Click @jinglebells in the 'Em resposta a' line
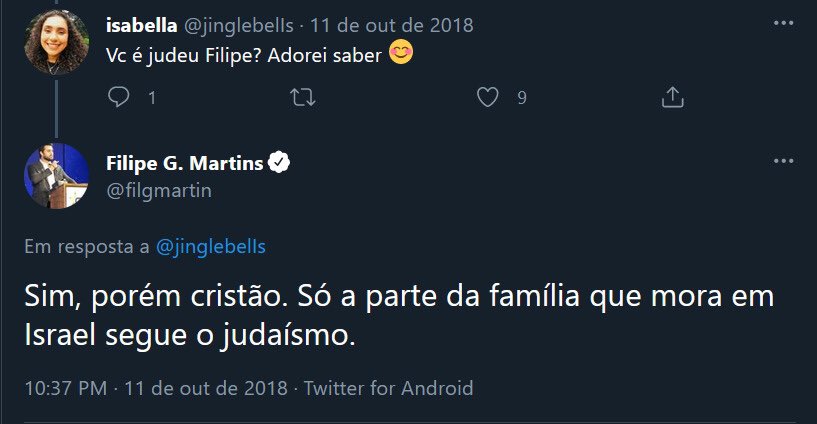 coord(211,246)
